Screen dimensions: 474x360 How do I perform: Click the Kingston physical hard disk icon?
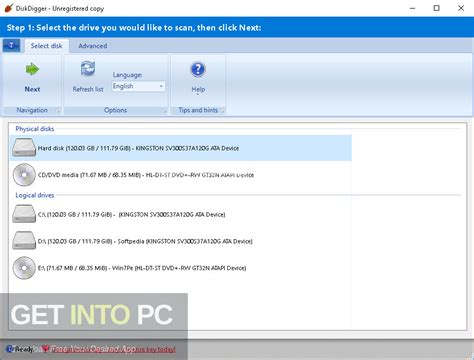(x=24, y=148)
